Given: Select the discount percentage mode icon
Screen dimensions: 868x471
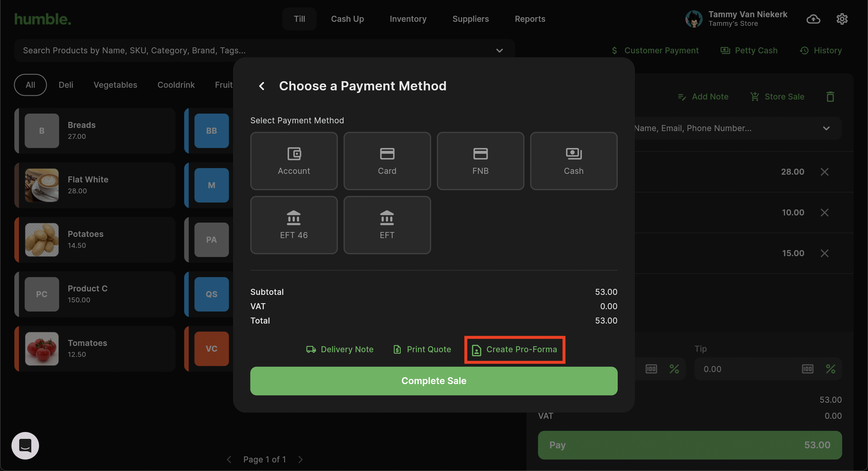Looking at the screenshot, I should [x=674, y=369].
